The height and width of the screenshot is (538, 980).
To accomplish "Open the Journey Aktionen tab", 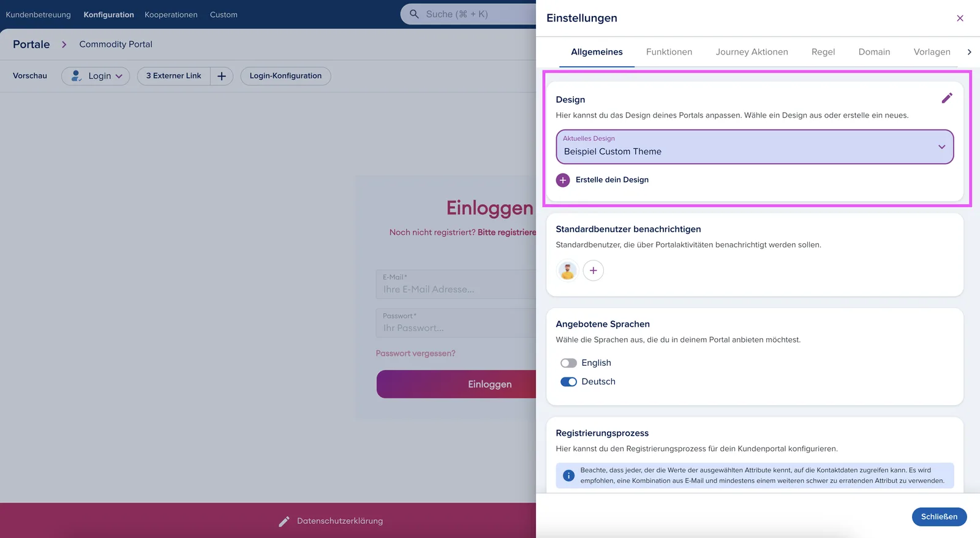I will 752,52.
